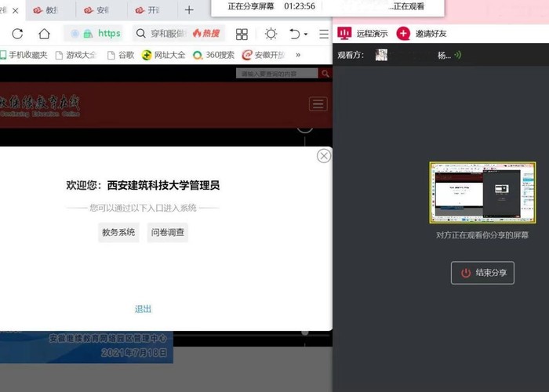
Task: Open the 手机收藏夹 bookmark
Action: pyautogui.click(x=24, y=55)
